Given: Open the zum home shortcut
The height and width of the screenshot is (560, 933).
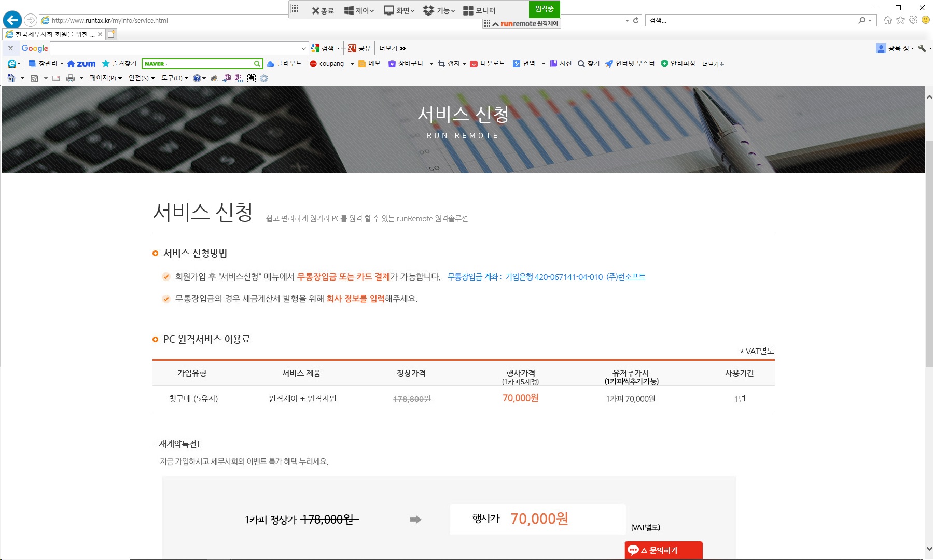Looking at the screenshot, I should coord(81,64).
